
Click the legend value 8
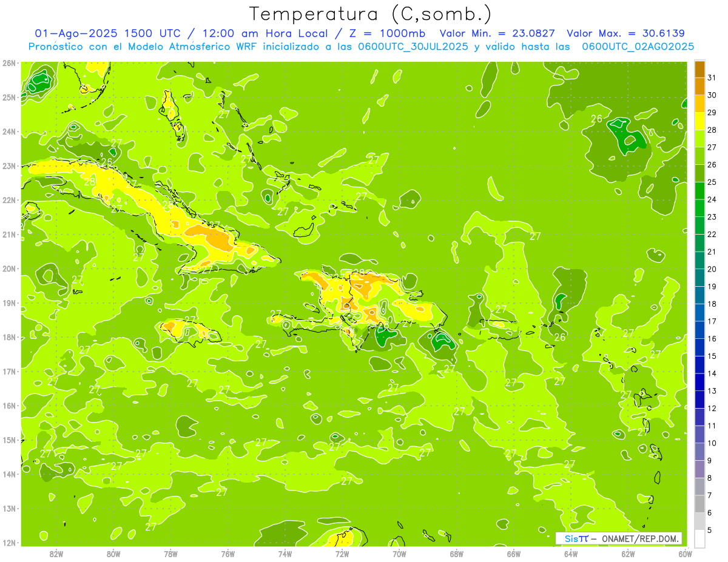point(709,478)
